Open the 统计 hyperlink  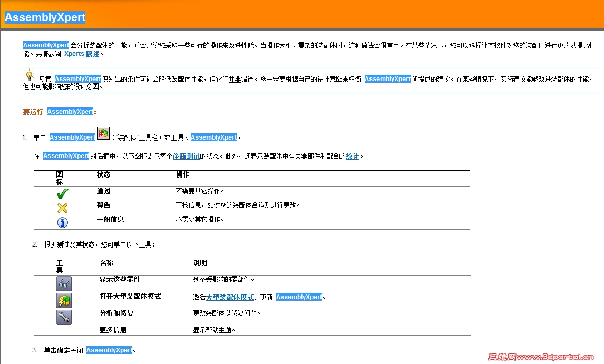352,156
